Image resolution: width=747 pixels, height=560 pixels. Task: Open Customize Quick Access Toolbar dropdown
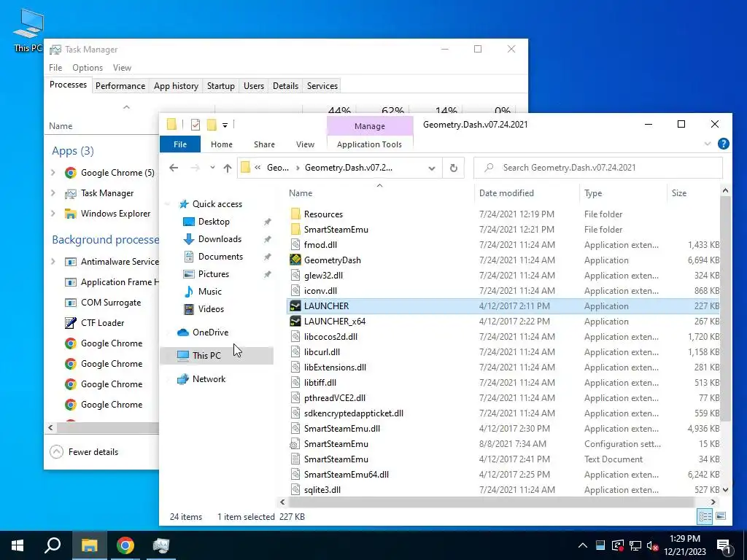click(x=225, y=125)
